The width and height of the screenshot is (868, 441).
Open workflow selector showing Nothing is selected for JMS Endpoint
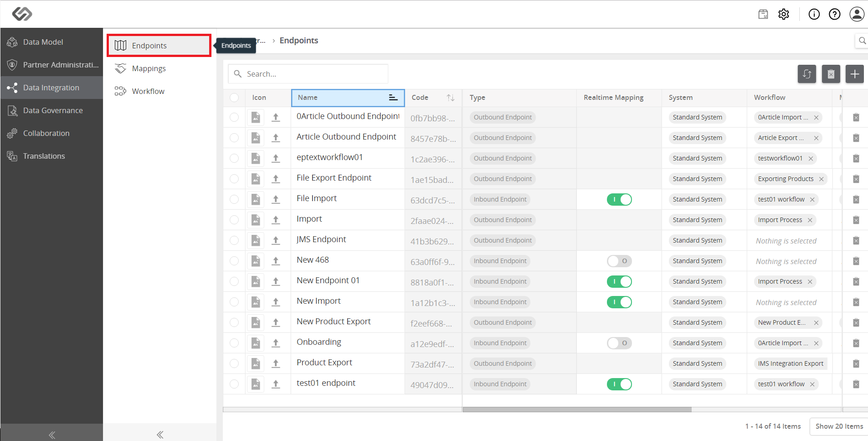pos(786,241)
